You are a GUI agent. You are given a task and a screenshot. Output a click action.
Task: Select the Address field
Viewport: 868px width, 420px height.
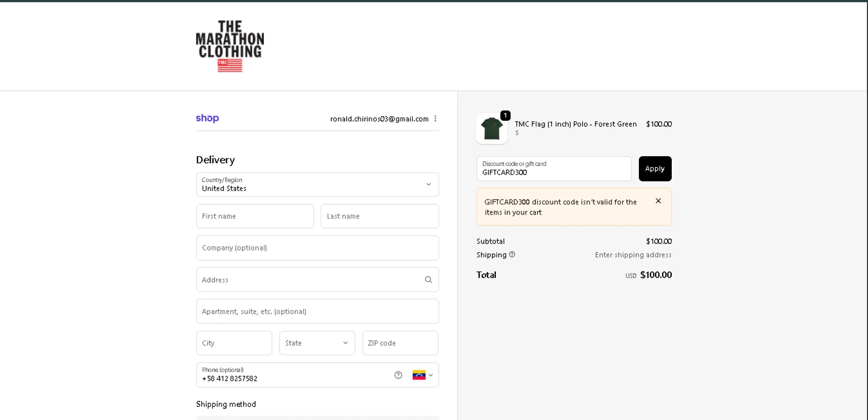click(317, 279)
